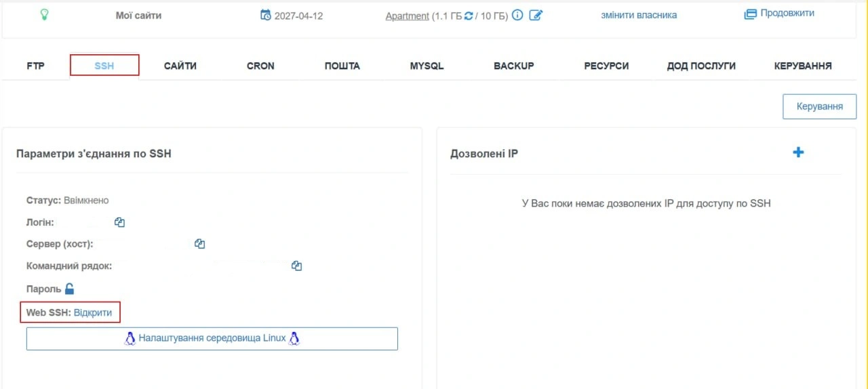Open the ДОД ПОСЛУГИ tab
Image resolution: width=868 pixels, height=389 pixels.
point(701,66)
